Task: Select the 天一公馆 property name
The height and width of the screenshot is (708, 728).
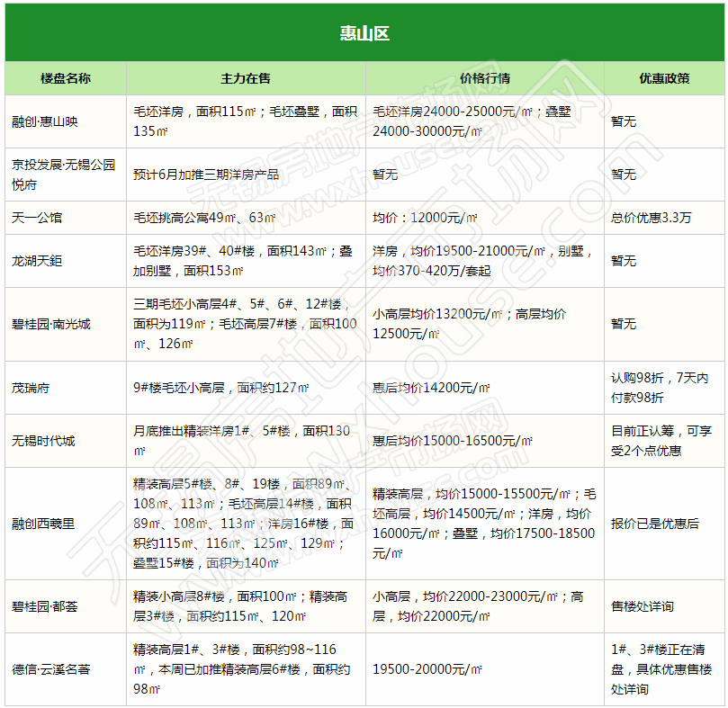Action: click(x=37, y=218)
